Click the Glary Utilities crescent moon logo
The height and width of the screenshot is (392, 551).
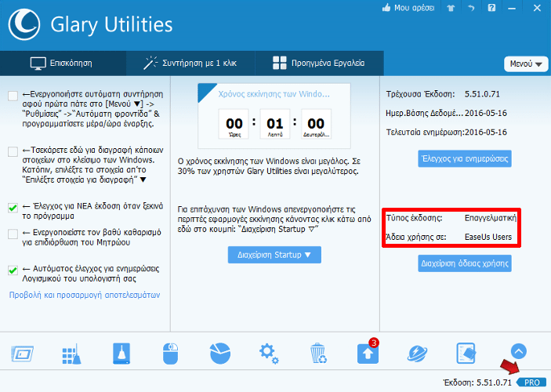(x=24, y=24)
